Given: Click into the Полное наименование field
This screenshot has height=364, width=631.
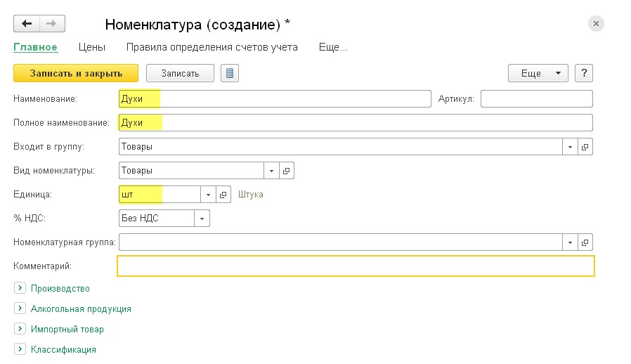Looking at the screenshot, I should [x=356, y=123].
